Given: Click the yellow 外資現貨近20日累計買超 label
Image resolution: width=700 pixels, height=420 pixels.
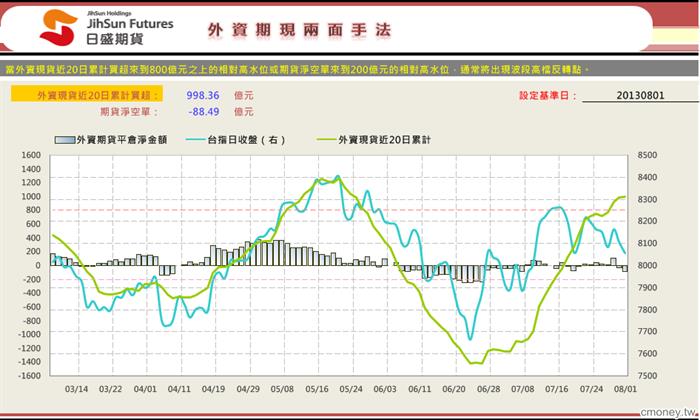Looking at the screenshot, I should (x=87, y=95).
